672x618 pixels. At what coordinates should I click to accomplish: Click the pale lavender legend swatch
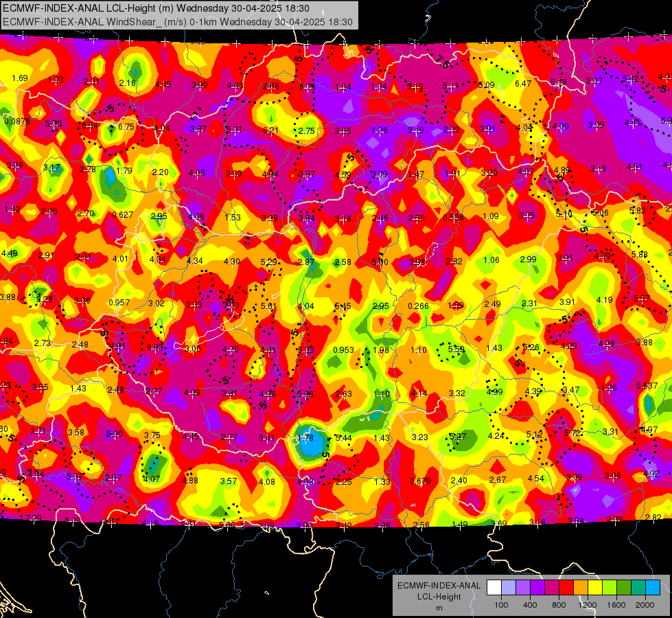508,588
